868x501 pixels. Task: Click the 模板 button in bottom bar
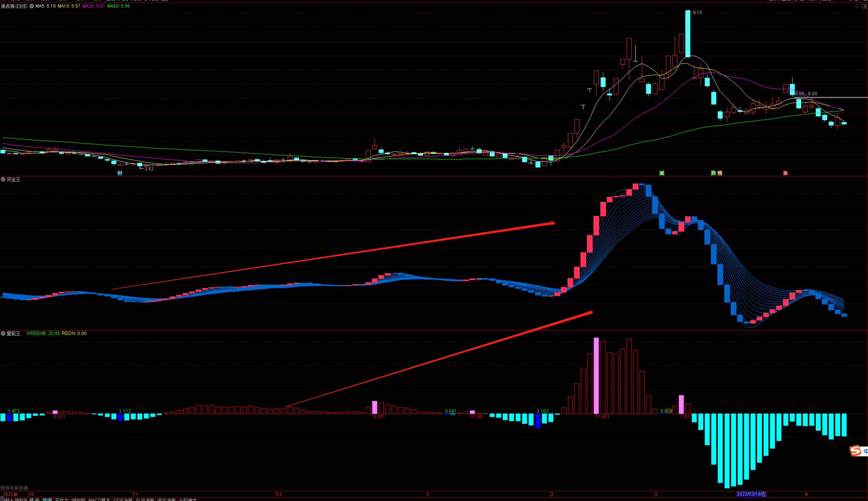click(x=34, y=499)
